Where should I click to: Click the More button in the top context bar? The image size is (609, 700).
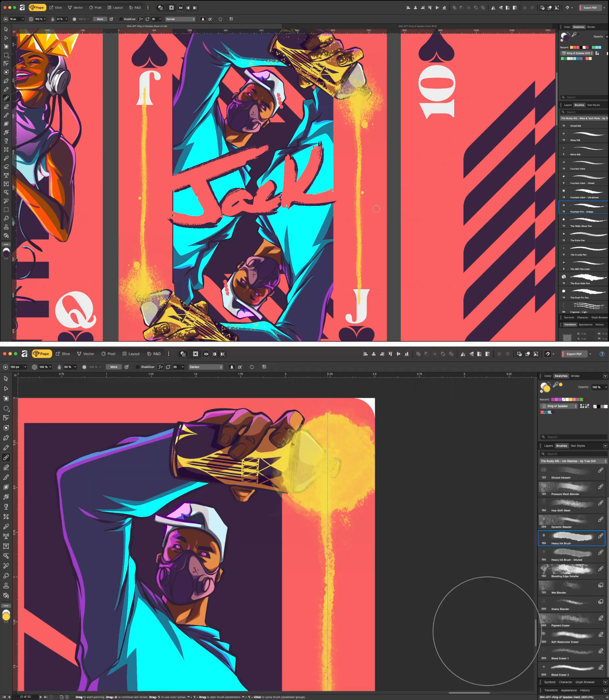(x=100, y=19)
